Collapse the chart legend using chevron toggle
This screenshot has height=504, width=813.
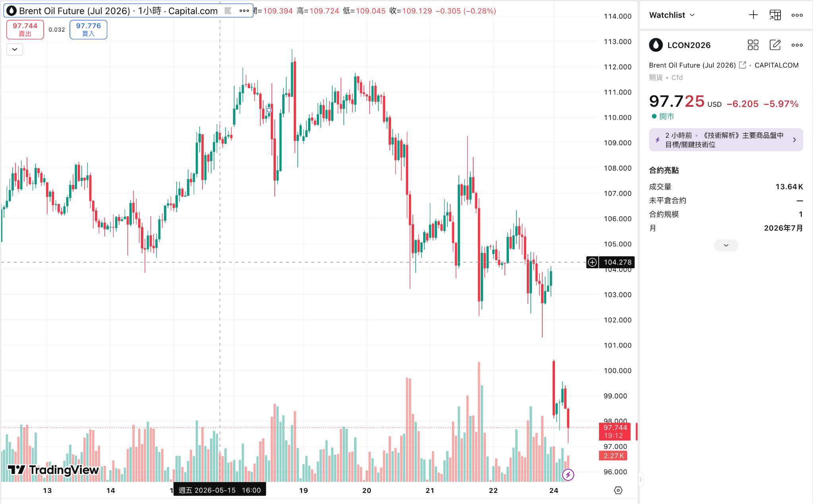(x=15, y=49)
